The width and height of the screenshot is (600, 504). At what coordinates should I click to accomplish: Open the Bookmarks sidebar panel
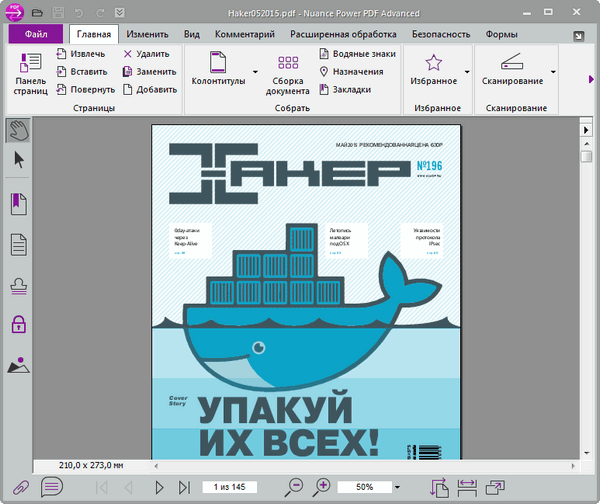pyautogui.click(x=18, y=204)
